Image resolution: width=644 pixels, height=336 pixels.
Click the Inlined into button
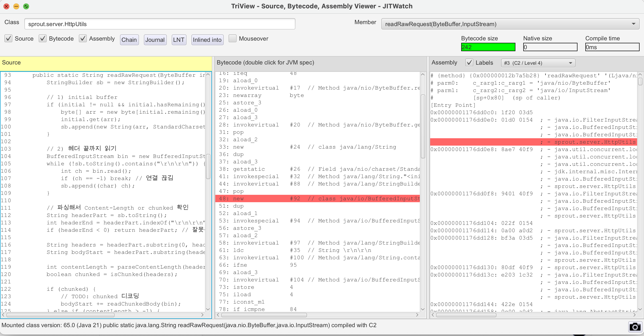(207, 40)
